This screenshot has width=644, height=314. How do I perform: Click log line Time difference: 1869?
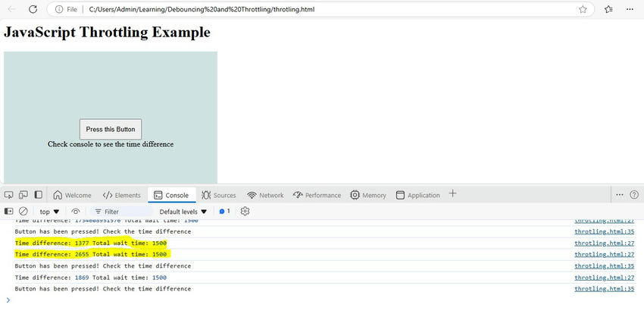91,278
